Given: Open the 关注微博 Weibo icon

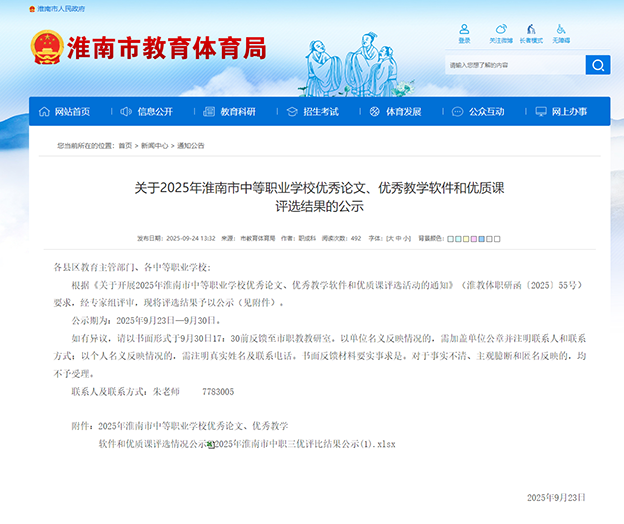Looking at the screenshot, I should 500,32.
